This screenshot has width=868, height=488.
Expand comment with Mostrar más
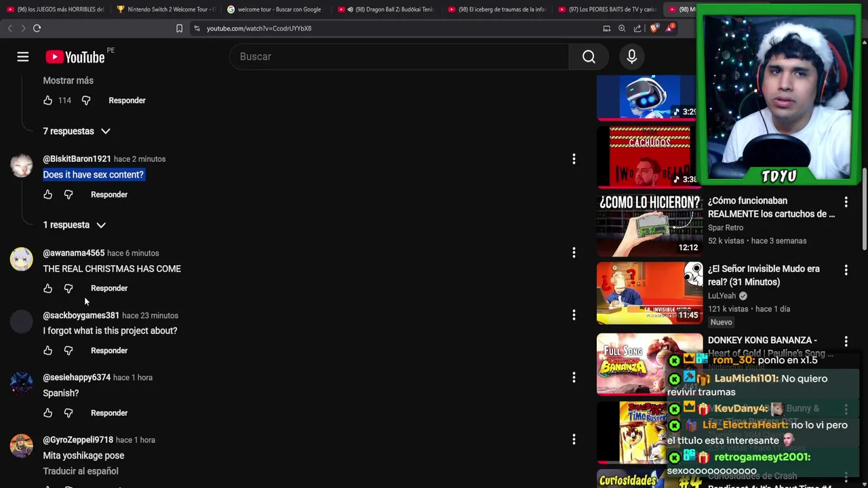pos(68,81)
